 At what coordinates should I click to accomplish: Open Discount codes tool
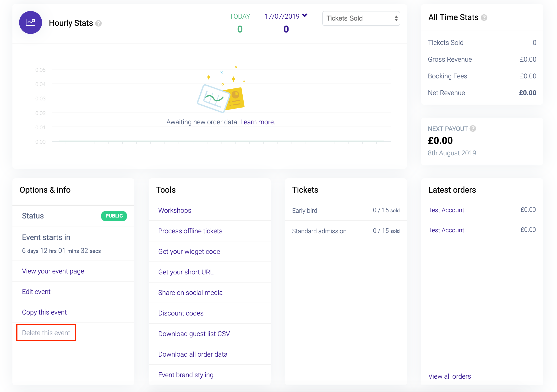pos(181,313)
